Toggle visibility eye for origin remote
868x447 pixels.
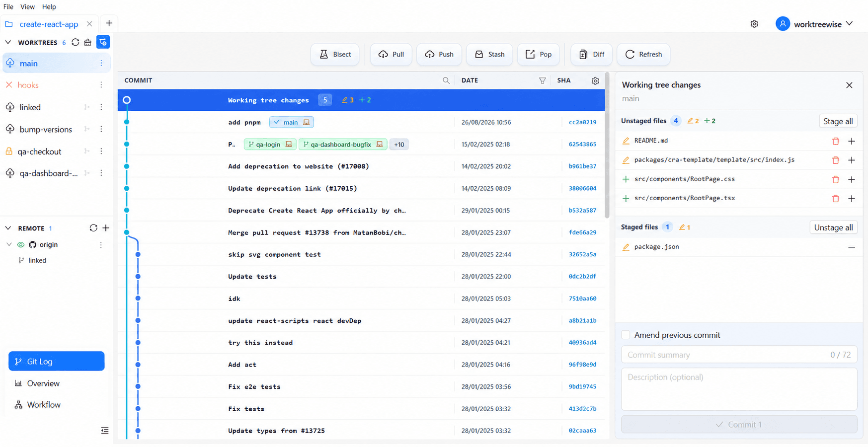point(21,244)
